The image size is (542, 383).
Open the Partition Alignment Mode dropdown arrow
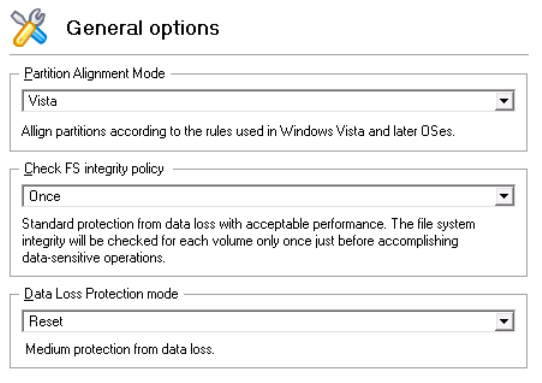(x=504, y=101)
